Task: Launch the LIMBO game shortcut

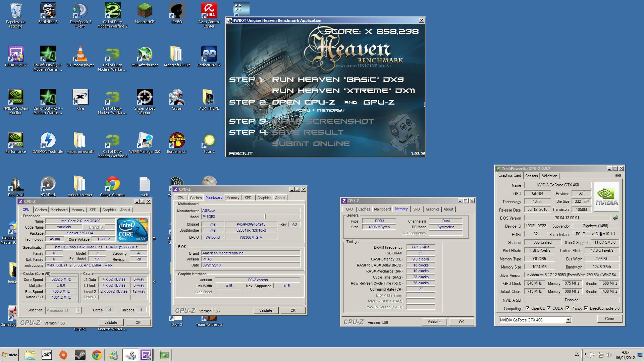Action: tap(177, 13)
